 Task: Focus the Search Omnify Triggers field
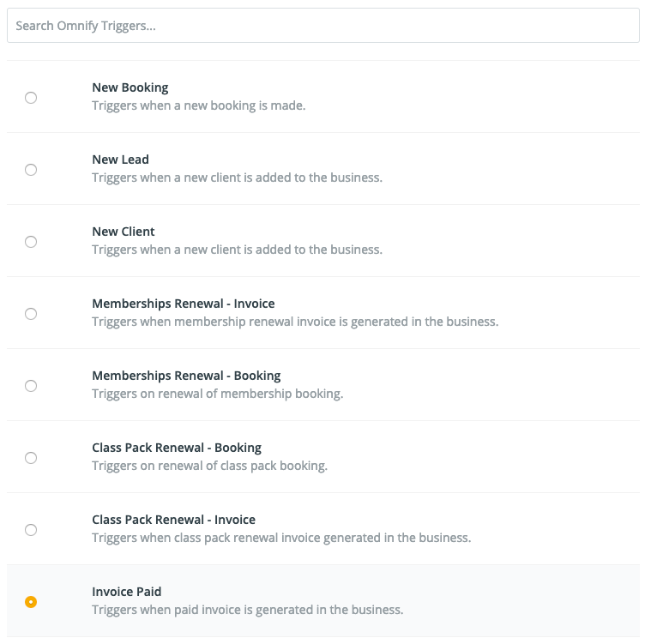coord(323,26)
